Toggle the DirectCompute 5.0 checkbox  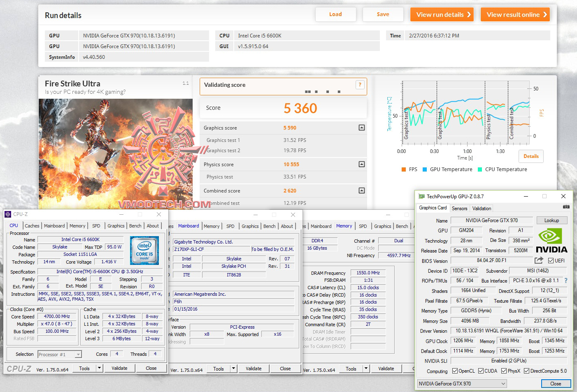click(527, 371)
